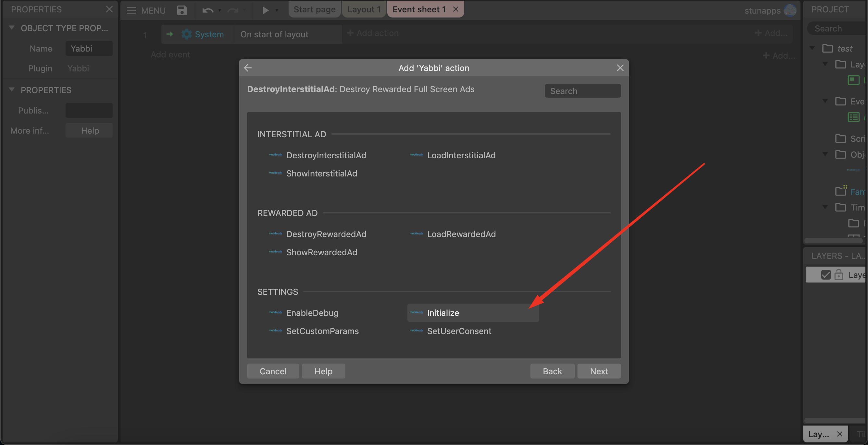Open the hamburger MENU icon

[131, 10]
